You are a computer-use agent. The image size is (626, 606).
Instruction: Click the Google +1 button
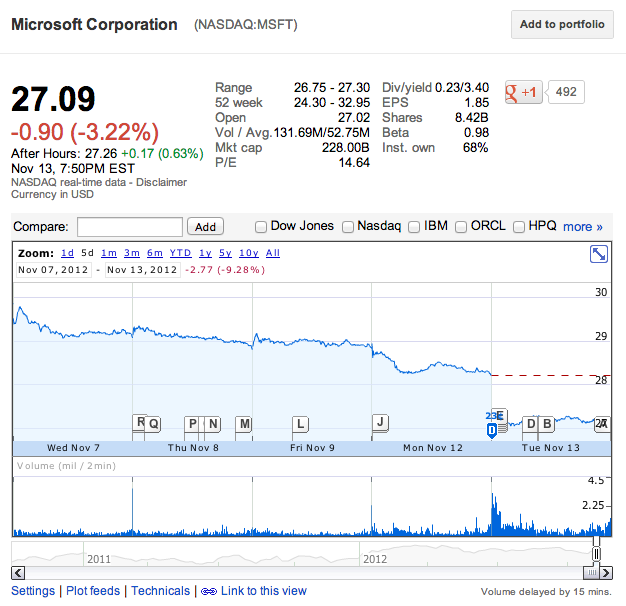click(523, 93)
